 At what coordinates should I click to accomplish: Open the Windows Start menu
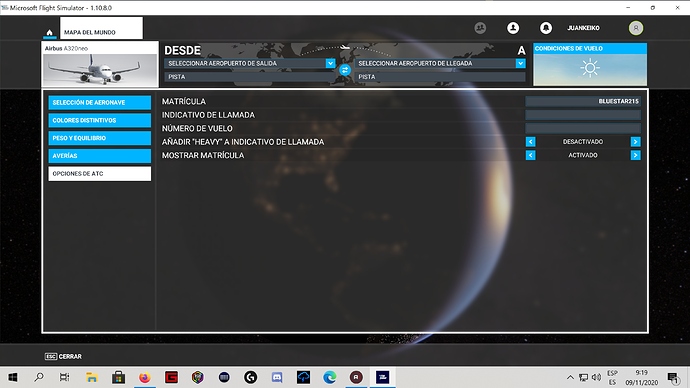(x=13, y=377)
